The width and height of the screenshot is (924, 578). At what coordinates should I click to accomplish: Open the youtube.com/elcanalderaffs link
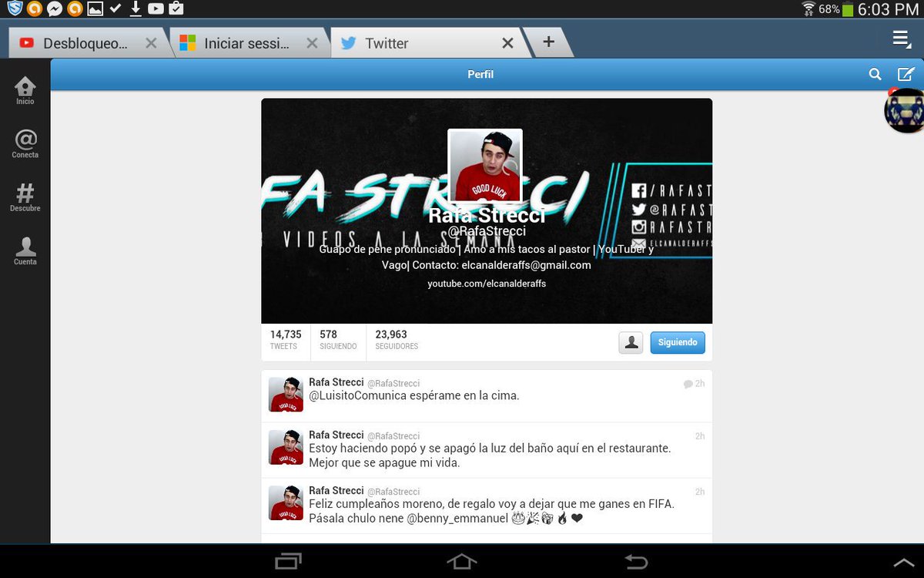487,284
